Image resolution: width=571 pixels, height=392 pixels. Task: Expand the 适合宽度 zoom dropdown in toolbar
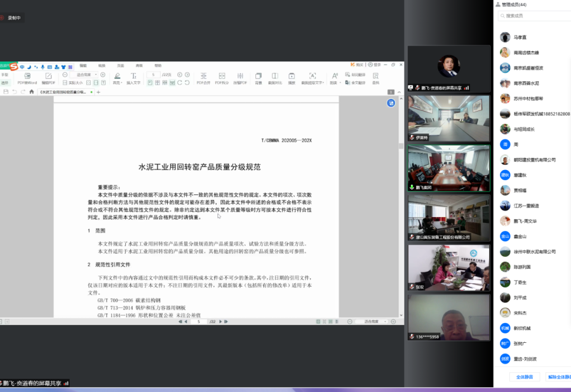point(96,74)
